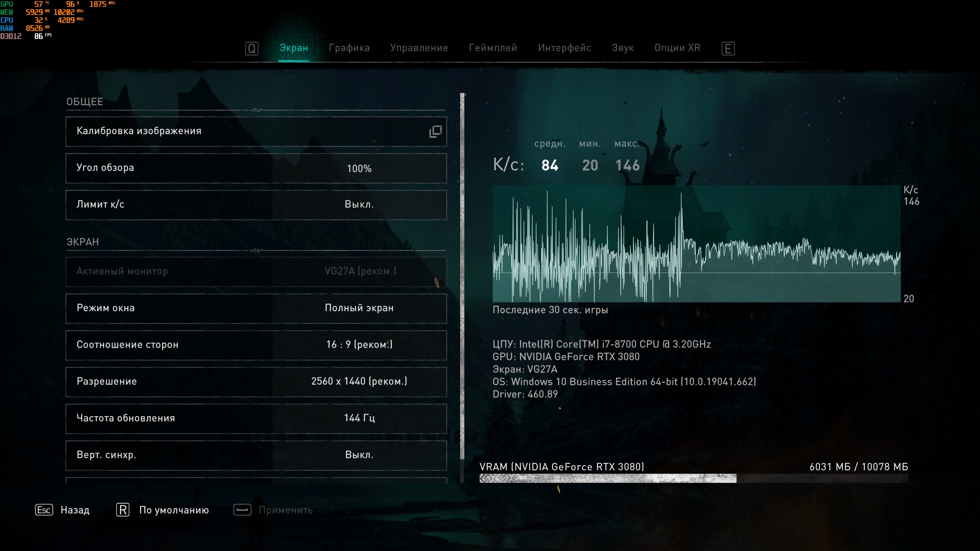Select Соотношение сторон 16 : 9 option
Image resolution: width=980 pixels, height=551 pixels.
point(359,345)
